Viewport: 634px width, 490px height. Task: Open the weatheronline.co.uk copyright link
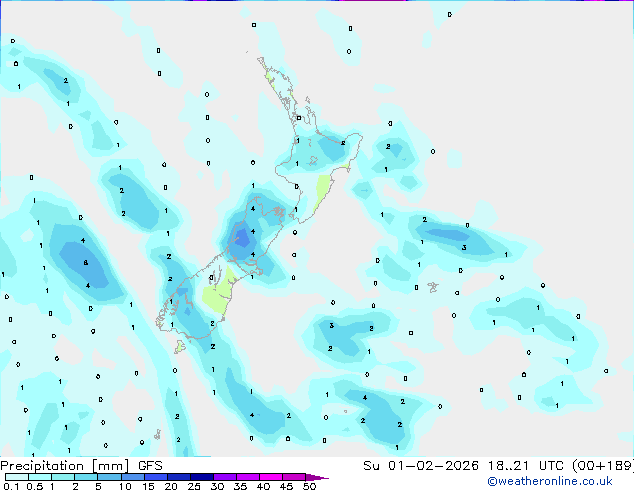click(x=550, y=481)
